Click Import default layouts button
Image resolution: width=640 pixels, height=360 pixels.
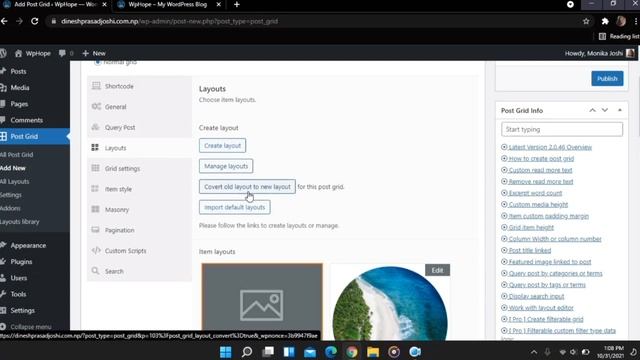point(235,207)
